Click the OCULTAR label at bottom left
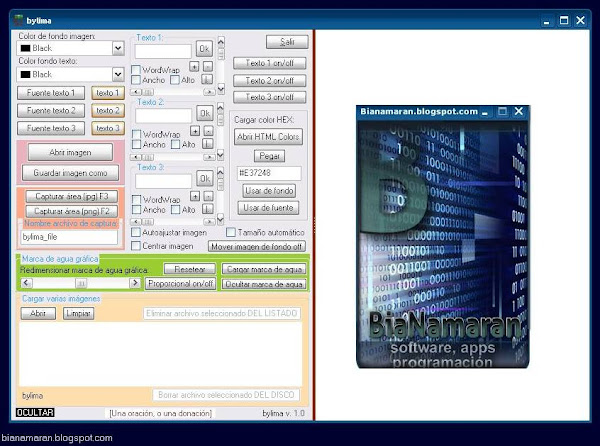Screen dimensions: 600x446 pyautogui.click(x=35, y=412)
